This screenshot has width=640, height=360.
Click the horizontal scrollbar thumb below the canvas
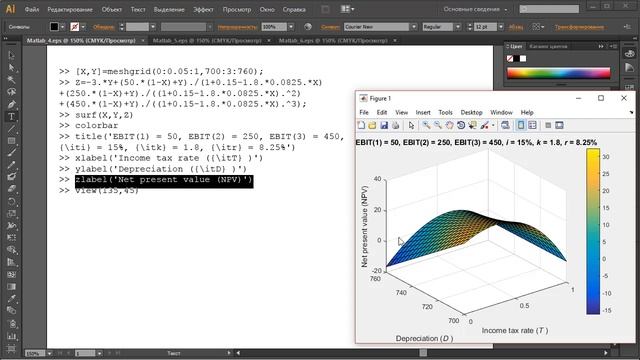pyautogui.click(x=423, y=353)
